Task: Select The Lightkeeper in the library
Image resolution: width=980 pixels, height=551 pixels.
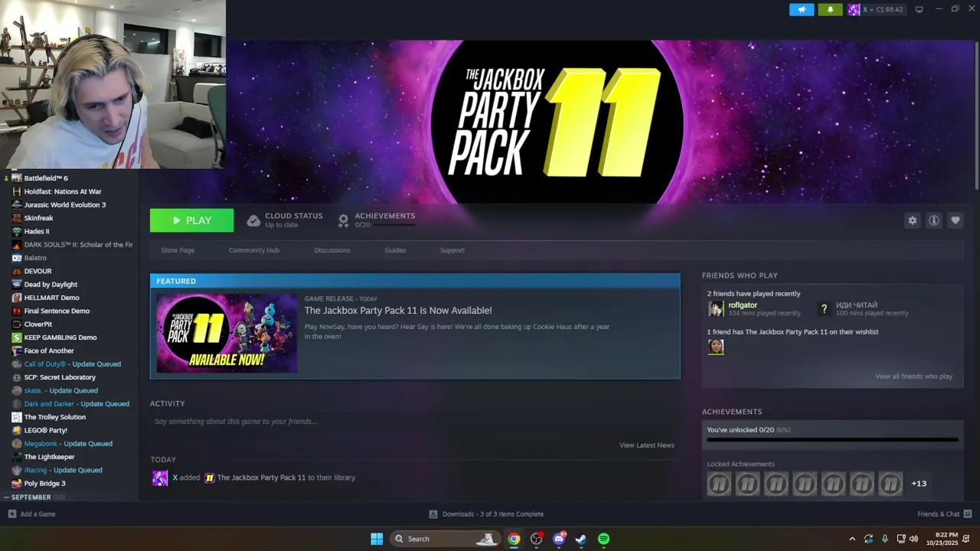Action: coord(50,457)
